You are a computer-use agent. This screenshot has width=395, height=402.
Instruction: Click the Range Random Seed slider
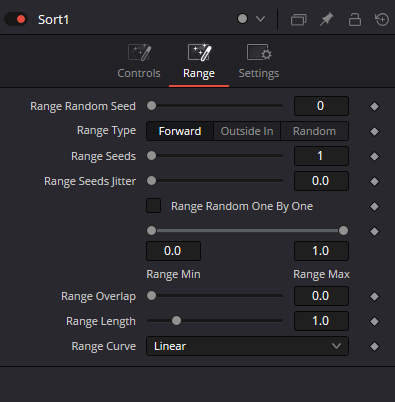click(215, 106)
